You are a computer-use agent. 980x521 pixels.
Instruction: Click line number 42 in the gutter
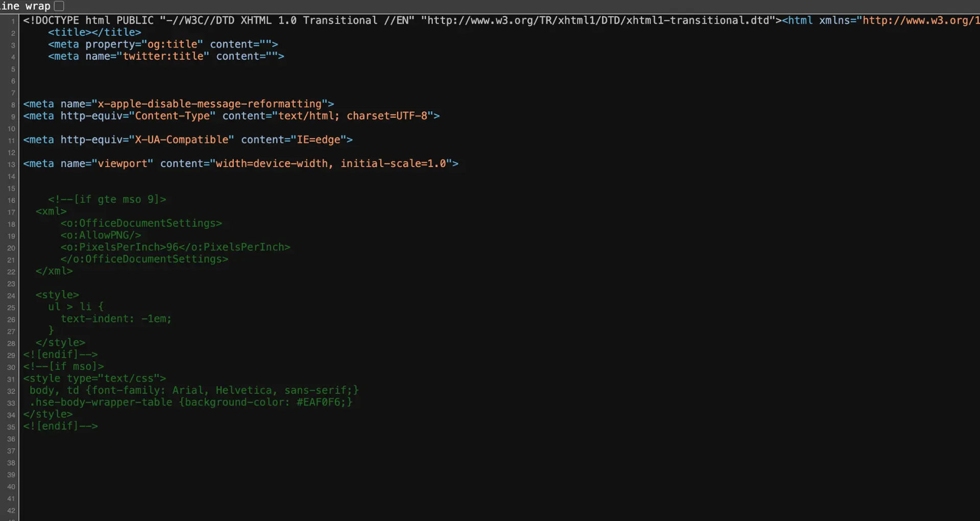click(11, 511)
